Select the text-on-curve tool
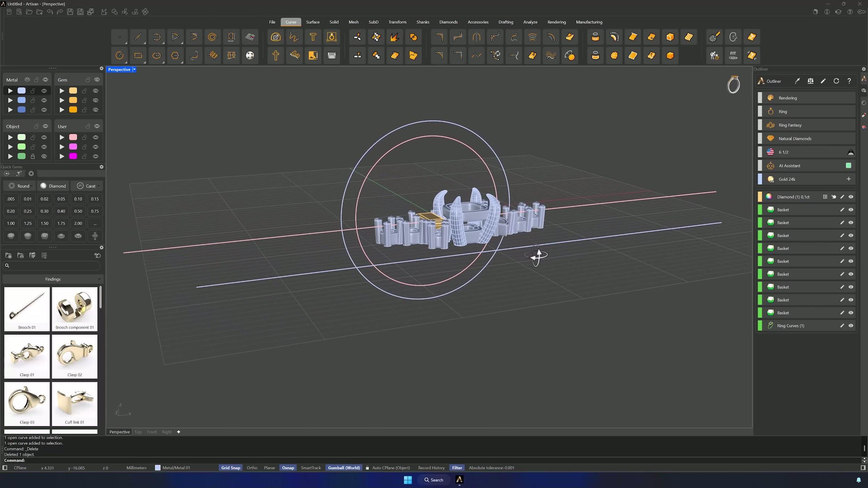The image size is (868, 488). pyautogui.click(x=294, y=56)
